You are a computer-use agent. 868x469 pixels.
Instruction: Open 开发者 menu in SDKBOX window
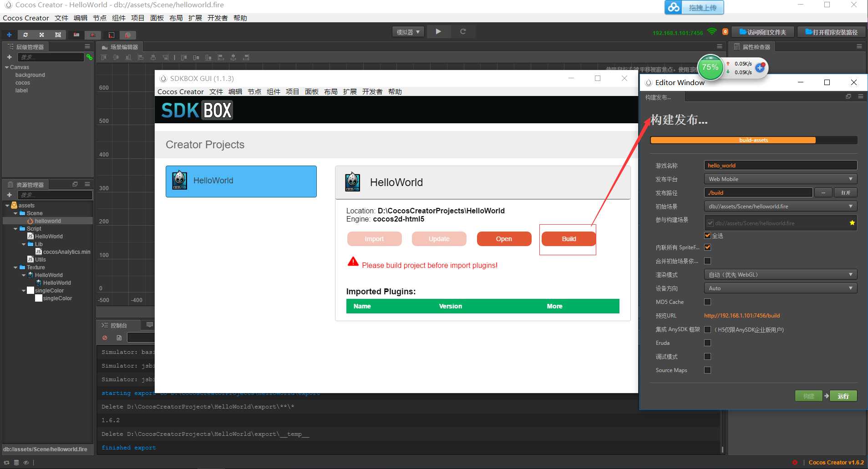click(x=372, y=91)
